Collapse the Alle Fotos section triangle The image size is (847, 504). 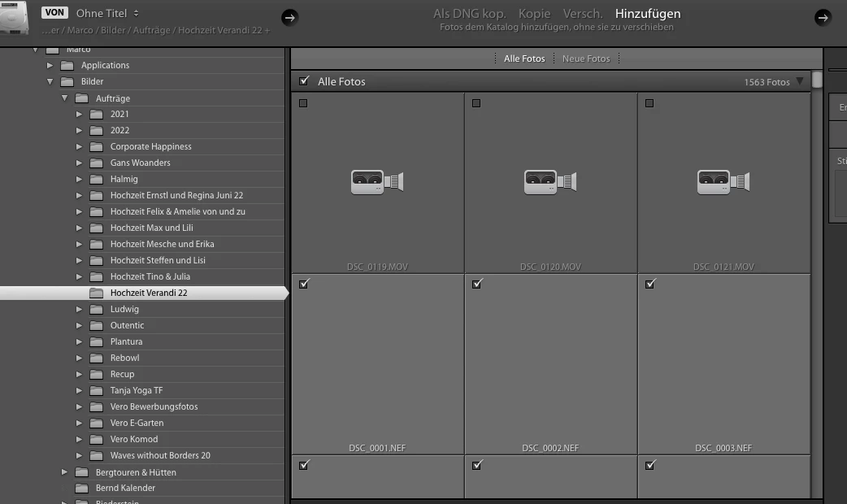point(800,81)
